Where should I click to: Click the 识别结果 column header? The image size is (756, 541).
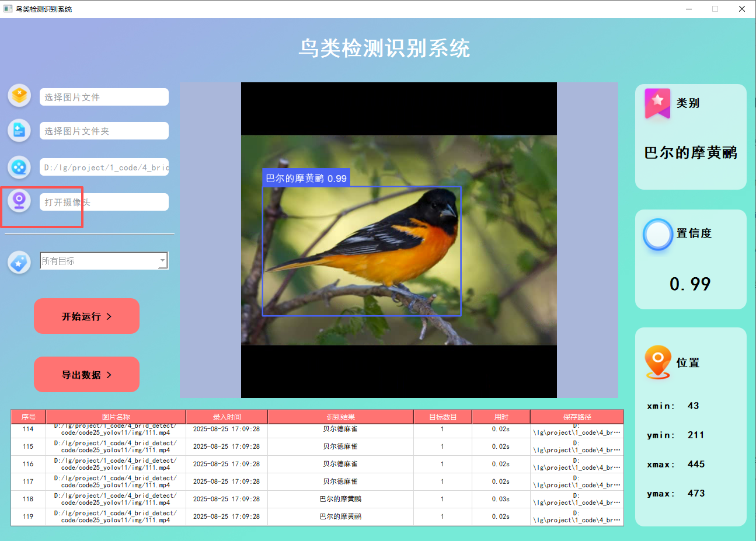(x=341, y=417)
